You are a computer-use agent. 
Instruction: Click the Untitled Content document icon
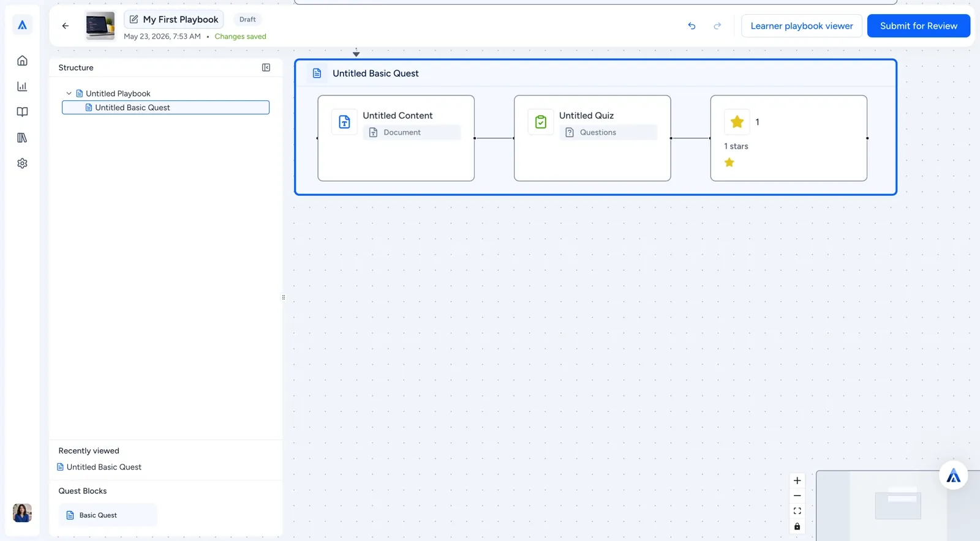[x=345, y=122]
